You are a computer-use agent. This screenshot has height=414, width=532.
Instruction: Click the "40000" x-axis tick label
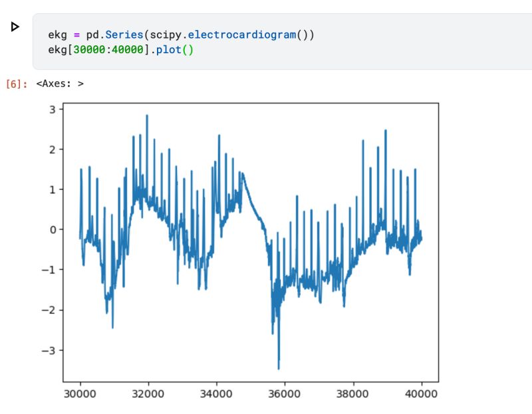click(x=420, y=393)
